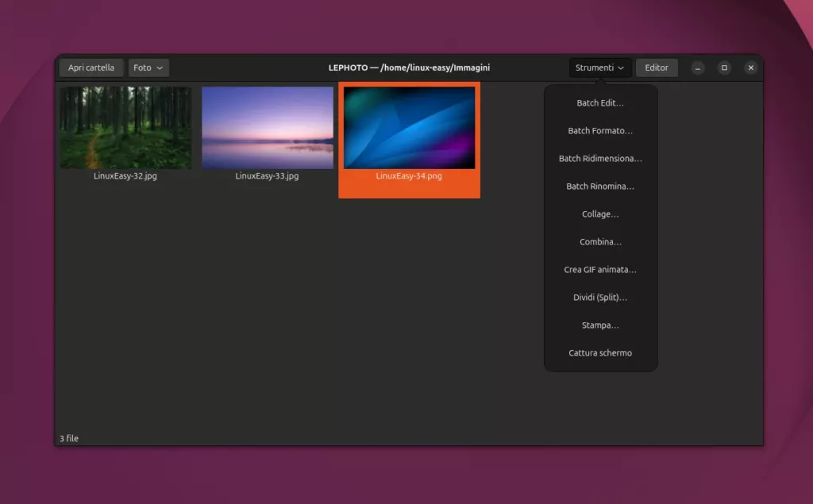Select Batch Formato… menu entry
The image size is (813, 504).
(x=600, y=131)
